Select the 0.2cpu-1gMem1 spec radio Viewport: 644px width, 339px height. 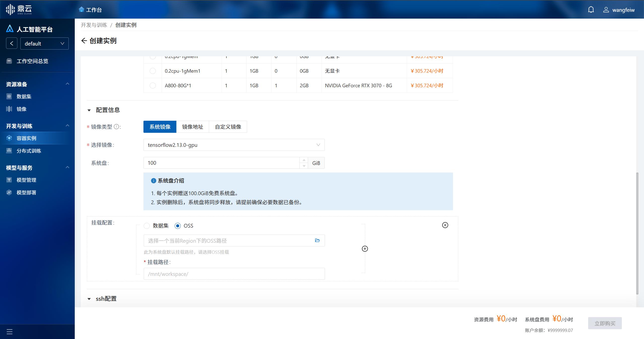pos(153,71)
